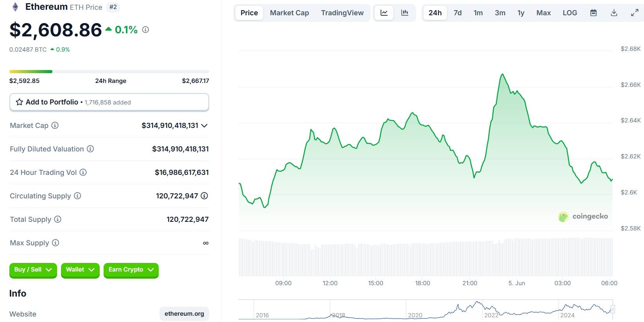
Task: Select the 7d time range
Action: coord(457,13)
